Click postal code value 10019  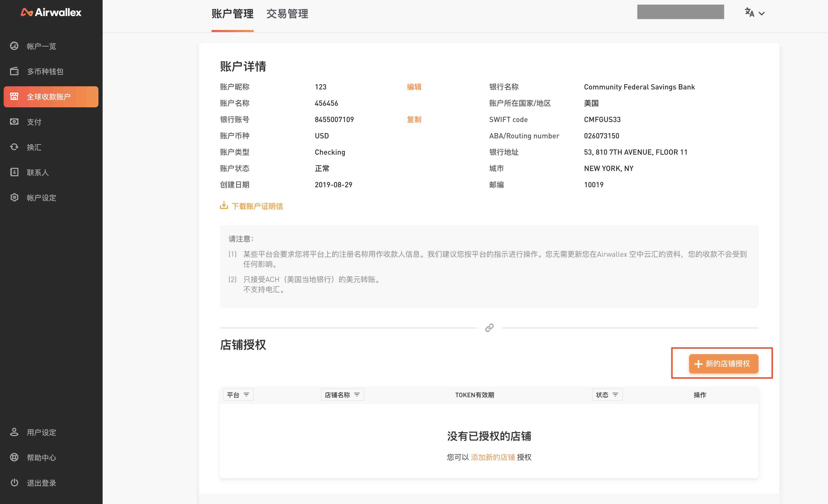tap(593, 185)
